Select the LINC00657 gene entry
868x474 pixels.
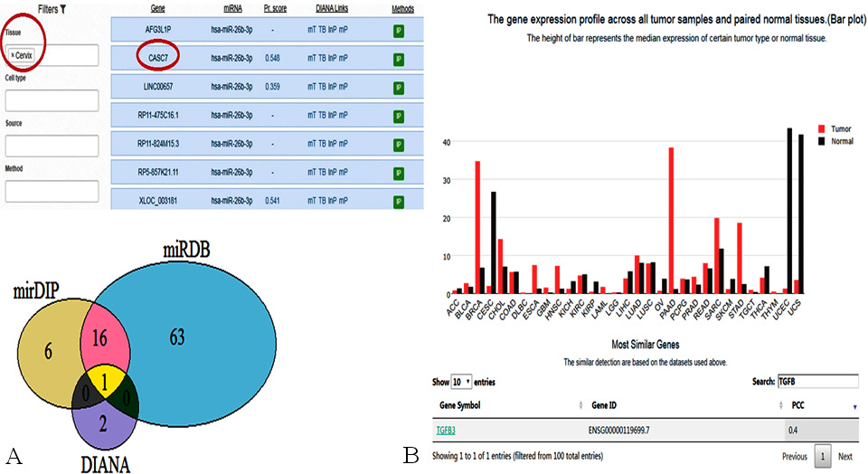coord(157,86)
